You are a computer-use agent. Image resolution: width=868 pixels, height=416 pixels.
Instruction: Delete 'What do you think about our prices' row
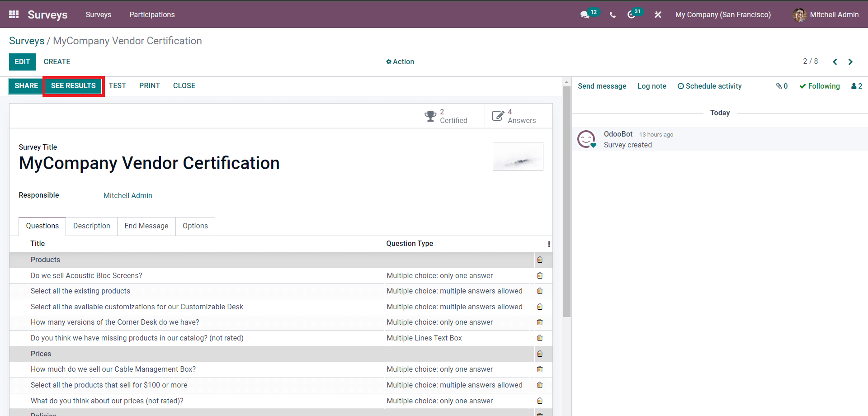click(540, 401)
